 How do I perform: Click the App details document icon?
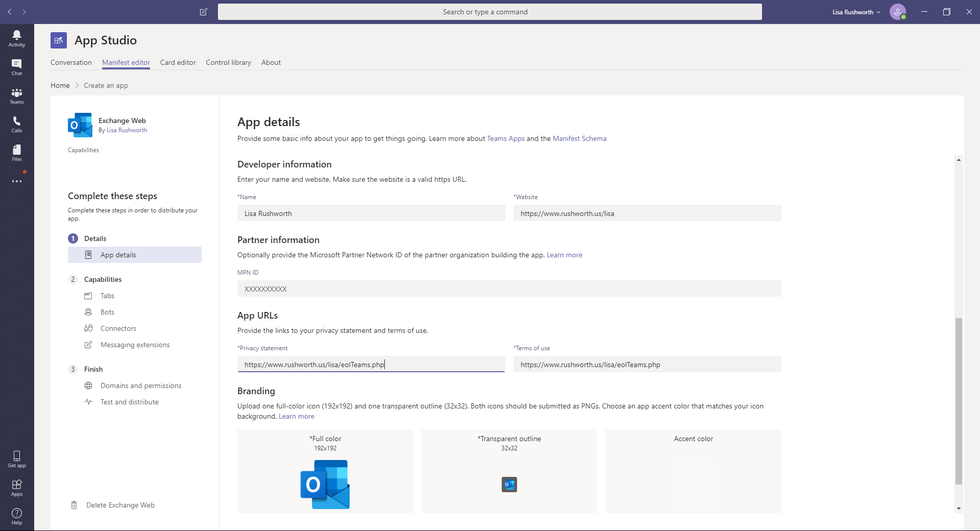coord(88,255)
